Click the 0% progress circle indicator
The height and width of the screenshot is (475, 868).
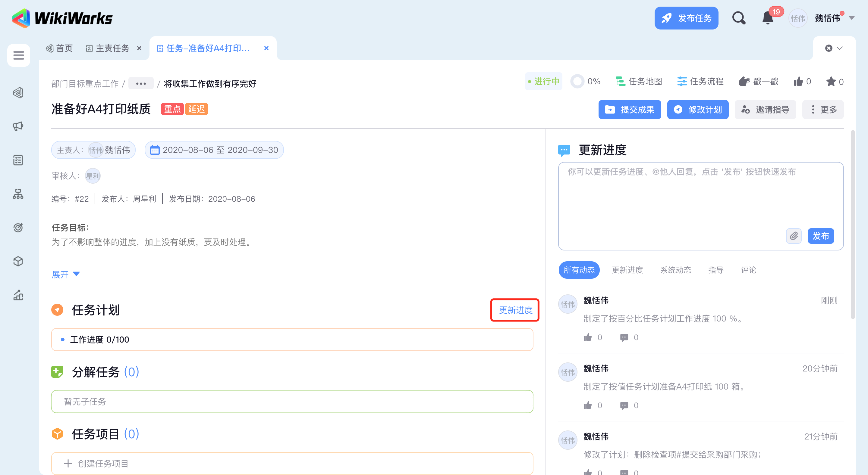577,82
